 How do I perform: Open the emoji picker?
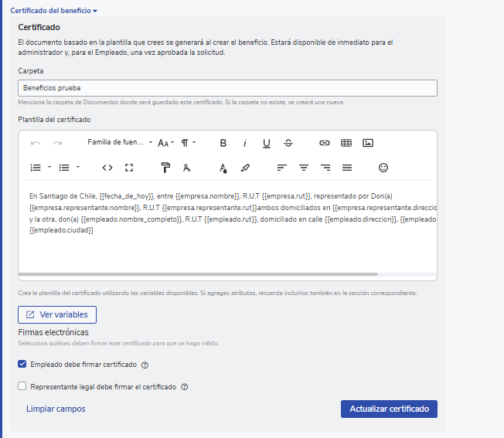pyautogui.click(x=383, y=167)
